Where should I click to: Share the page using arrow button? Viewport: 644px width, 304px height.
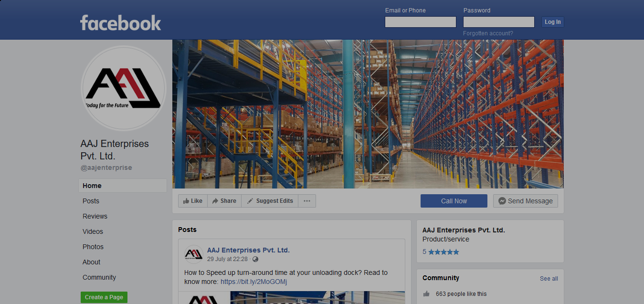point(224,201)
